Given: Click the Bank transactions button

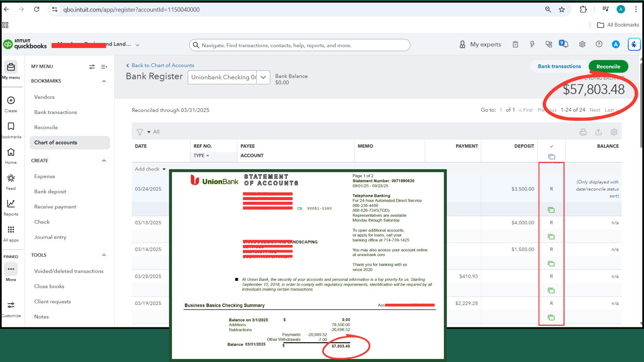Looking at the screenshot, I should 559,66.
